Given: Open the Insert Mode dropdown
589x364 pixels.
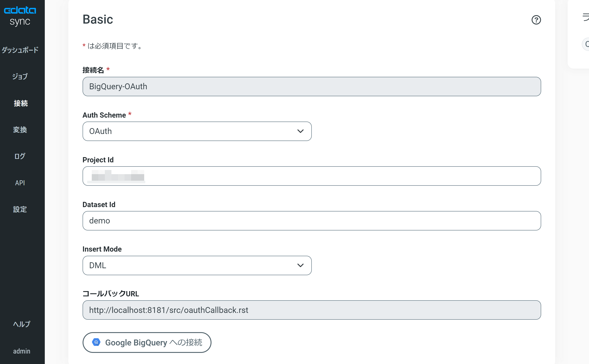Looking at the screenshot, I should [197, 265].
